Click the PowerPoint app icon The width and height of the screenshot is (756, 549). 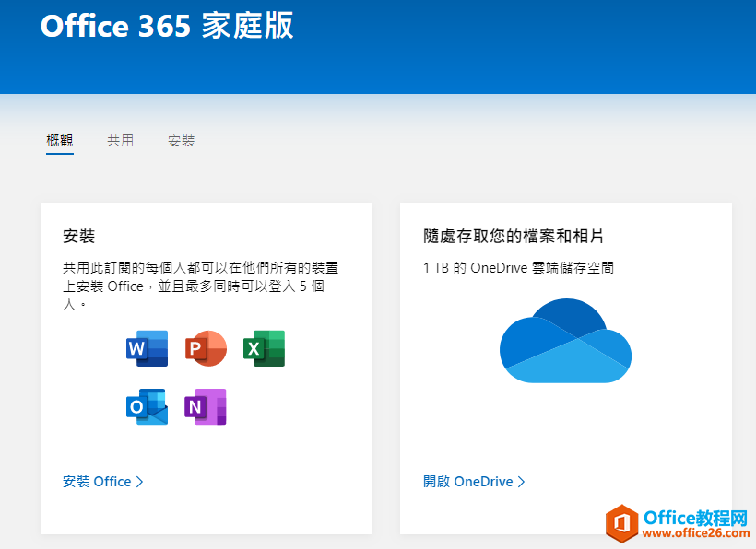[206, 348]
